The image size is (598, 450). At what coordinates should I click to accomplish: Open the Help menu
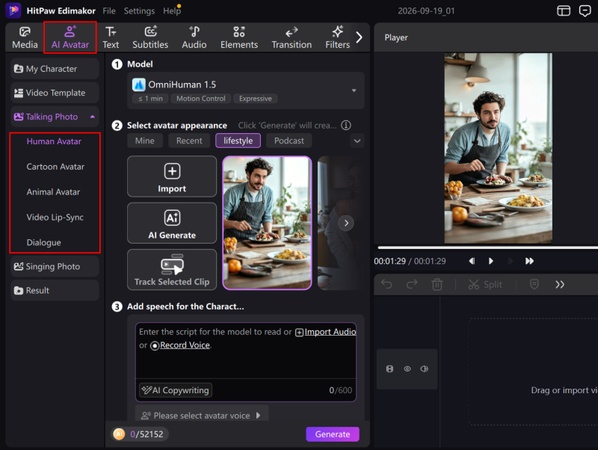pos(172,11)
